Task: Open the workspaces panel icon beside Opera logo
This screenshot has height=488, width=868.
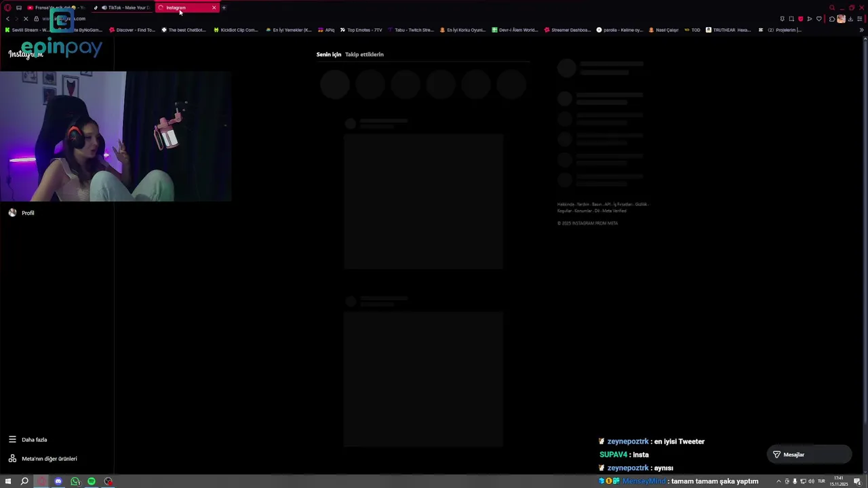Action: (x=19, y=7)
